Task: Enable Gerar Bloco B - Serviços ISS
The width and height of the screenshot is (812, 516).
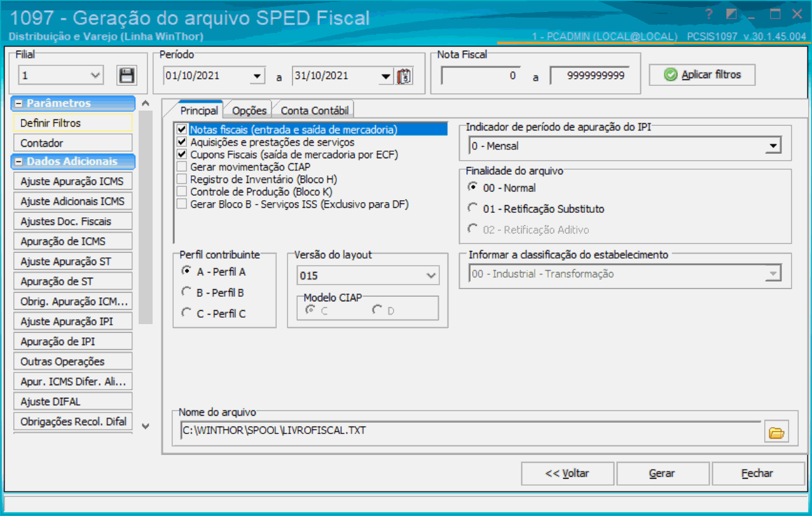Action: [182, 204]
